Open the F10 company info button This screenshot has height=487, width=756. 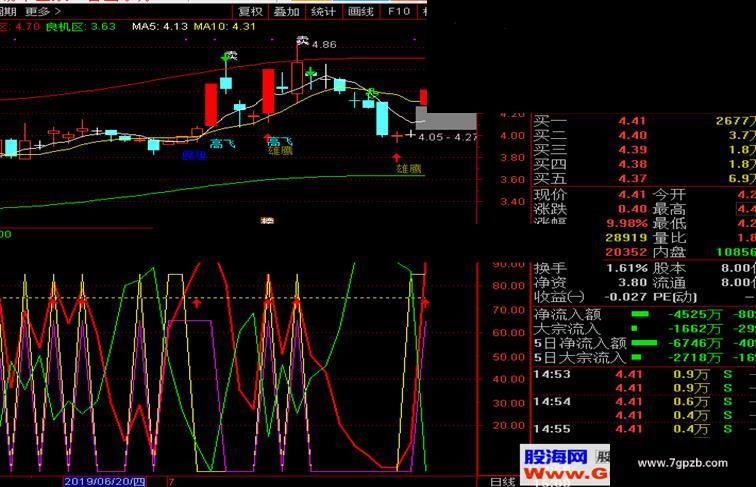[399, 11]
